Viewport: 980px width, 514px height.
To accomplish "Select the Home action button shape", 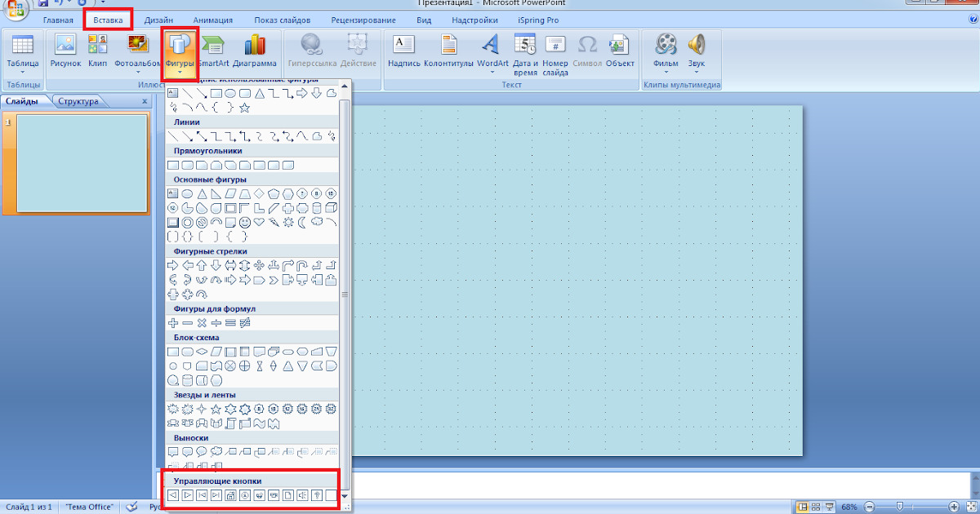I will pos(230,495).
